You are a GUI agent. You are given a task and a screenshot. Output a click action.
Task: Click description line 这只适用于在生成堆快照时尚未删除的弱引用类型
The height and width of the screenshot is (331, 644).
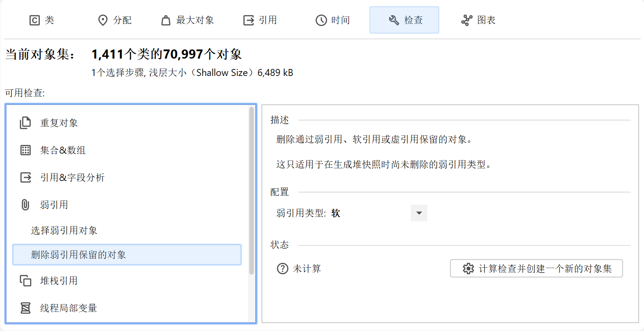[x=385, y=165]
